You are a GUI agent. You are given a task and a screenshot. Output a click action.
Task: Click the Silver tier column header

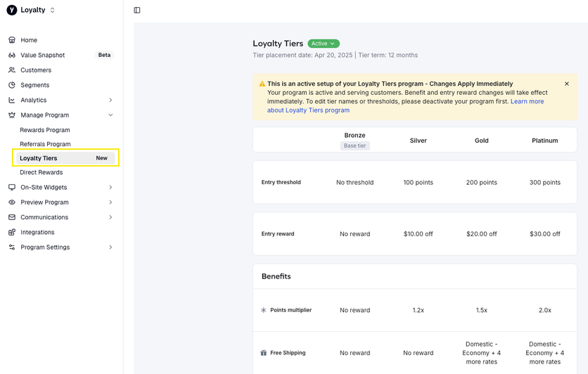coord(418,141)
